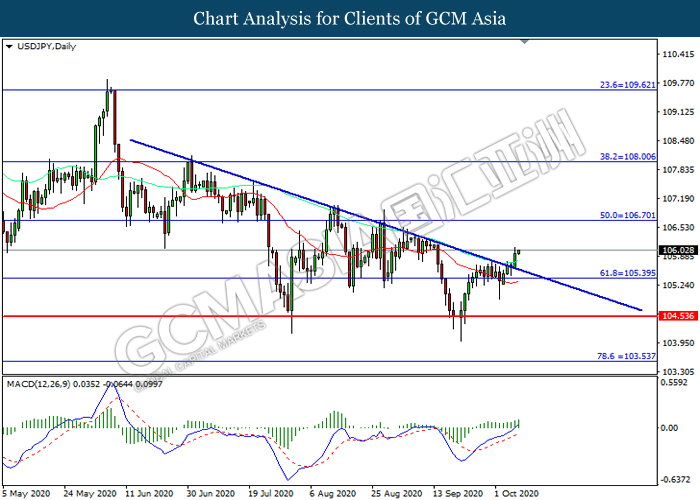
Task: Click the 109.770 price axis label
Action: coord(679,83)
